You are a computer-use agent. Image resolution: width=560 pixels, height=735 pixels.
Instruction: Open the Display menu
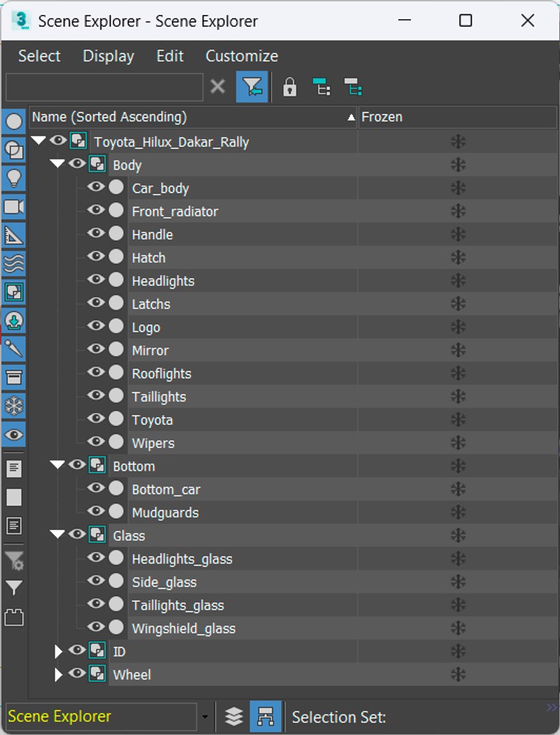click(108, 56)
